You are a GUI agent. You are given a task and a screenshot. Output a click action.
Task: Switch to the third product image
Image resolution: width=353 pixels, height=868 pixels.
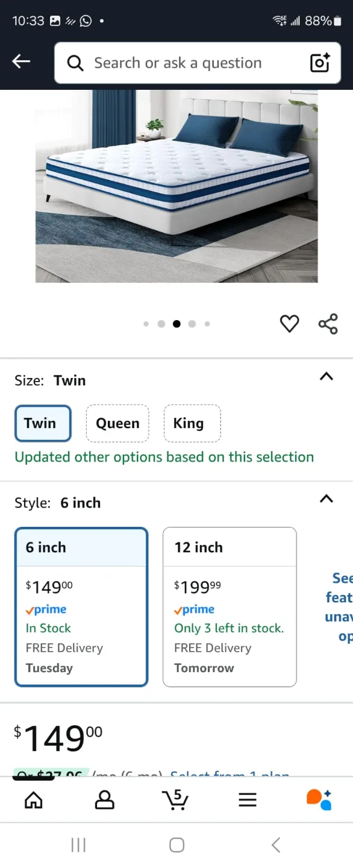176,324
